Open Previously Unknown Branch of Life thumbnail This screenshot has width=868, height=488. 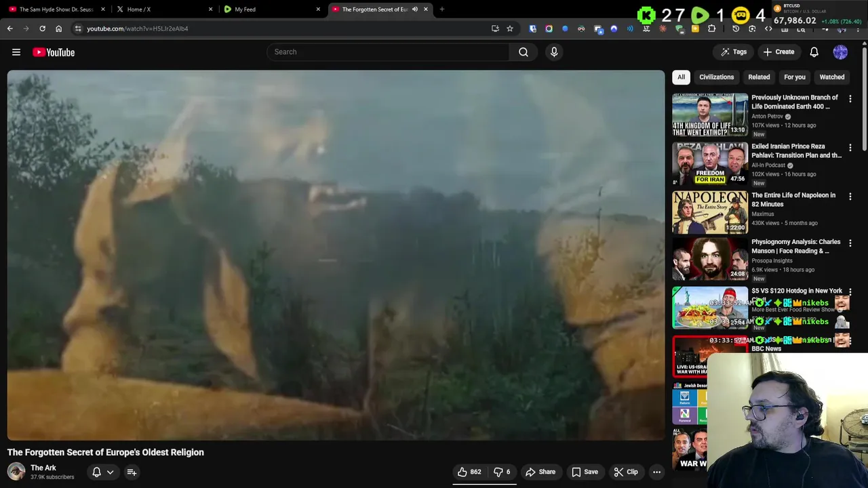(x=710, y=115)
